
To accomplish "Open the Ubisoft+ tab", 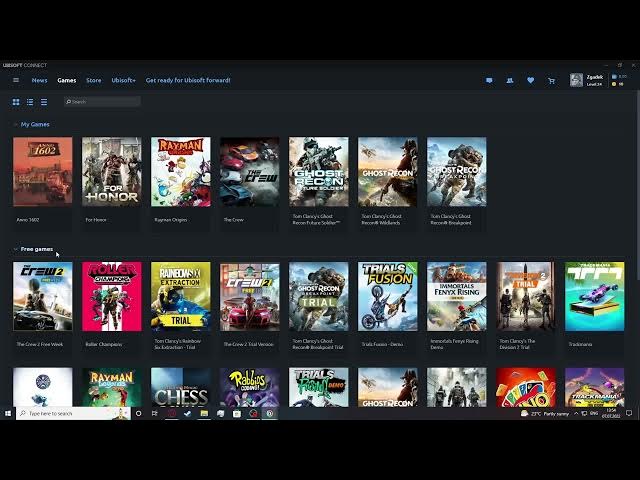I will [x=123, y=80].
